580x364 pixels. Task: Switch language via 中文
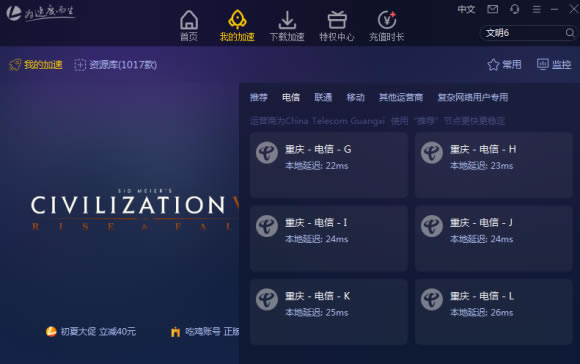(466, 9)
